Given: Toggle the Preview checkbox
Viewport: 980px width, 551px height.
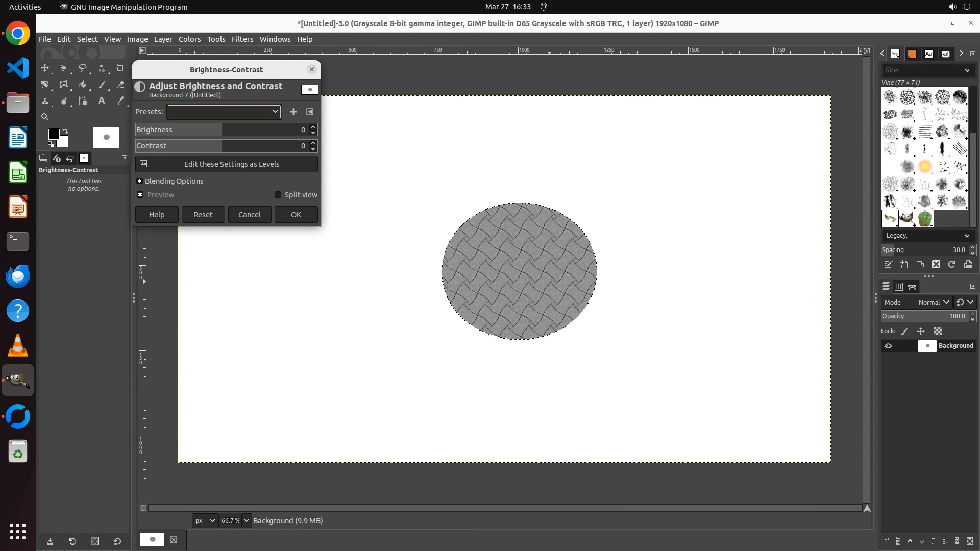Looking at the screenshot, I should pyautogui.click(x=140, y=195).
